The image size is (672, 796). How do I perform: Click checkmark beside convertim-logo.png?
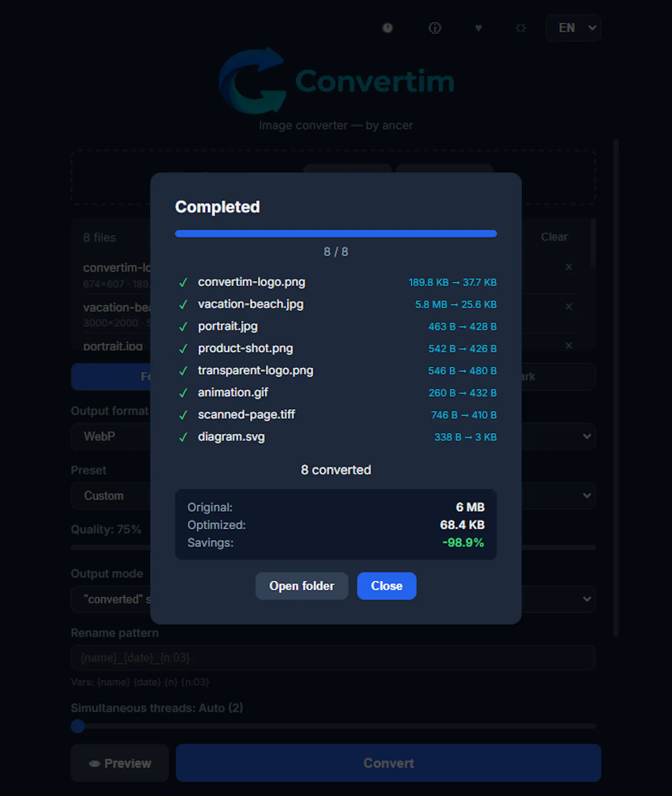[183, 283]
